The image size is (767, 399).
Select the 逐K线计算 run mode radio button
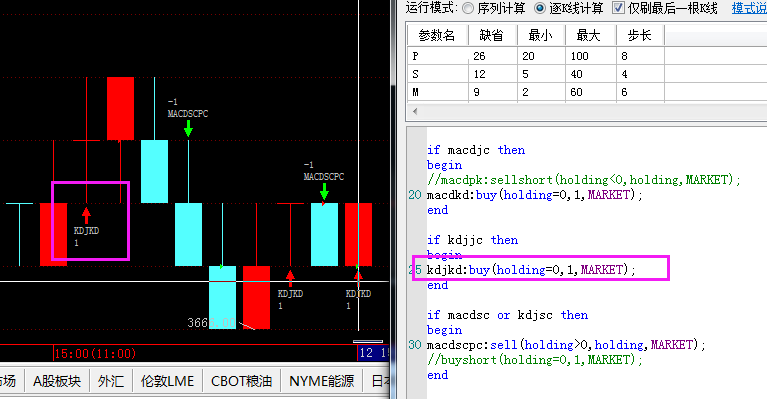[x=540, y=8]
